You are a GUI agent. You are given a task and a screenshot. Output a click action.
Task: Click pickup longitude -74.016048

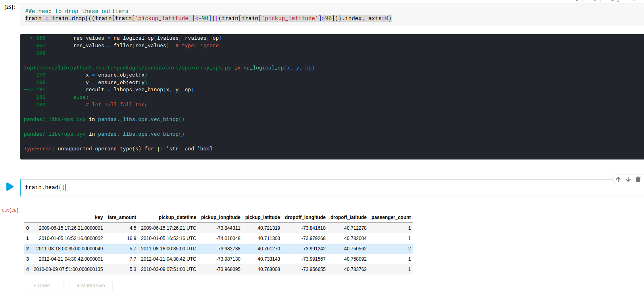(x=228, y=238)
